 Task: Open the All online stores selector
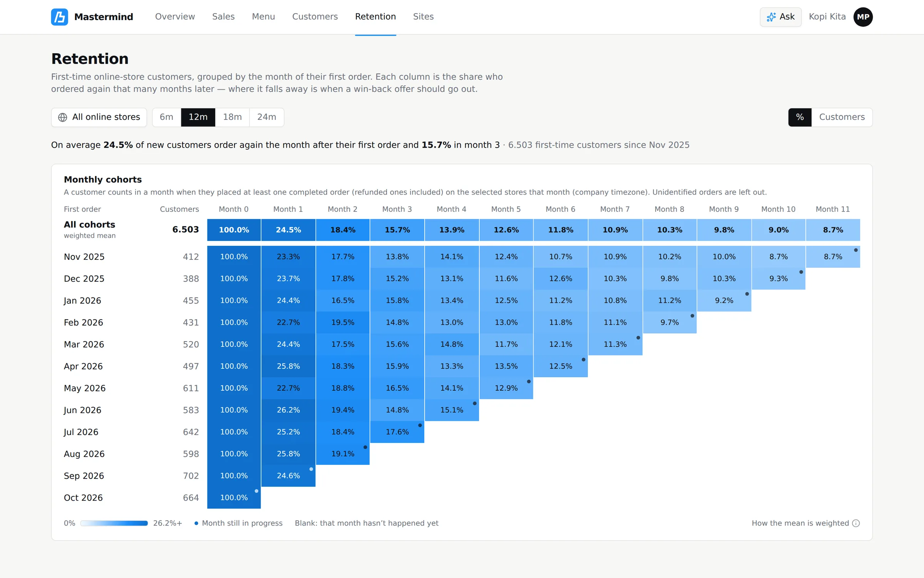(99, 117)
